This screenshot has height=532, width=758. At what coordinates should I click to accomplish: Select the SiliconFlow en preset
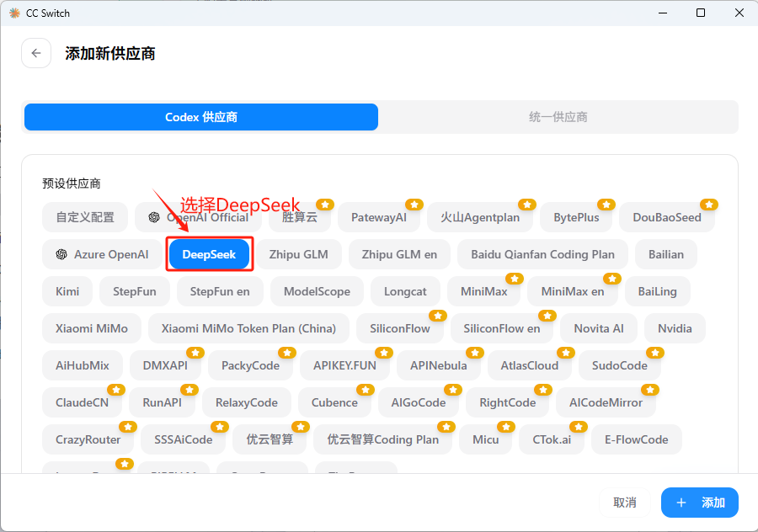coord(502,328)
